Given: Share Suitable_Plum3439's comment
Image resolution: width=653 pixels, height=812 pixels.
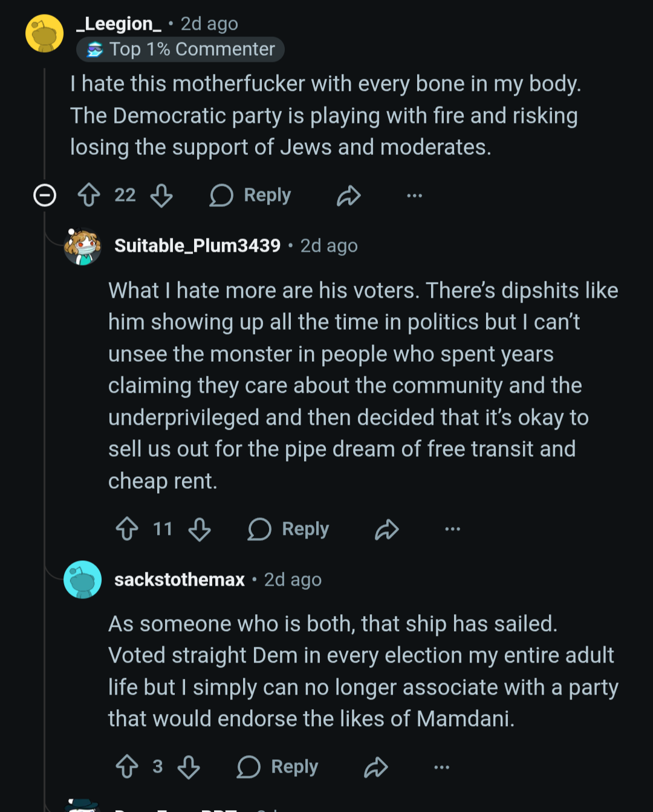Looking at the screenshot, I should point(387,529).
